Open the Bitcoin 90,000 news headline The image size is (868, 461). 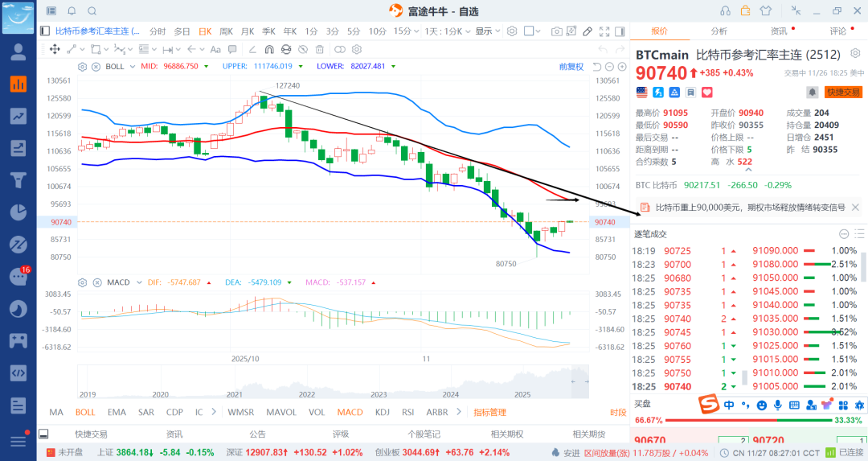[x=750, y=208]
